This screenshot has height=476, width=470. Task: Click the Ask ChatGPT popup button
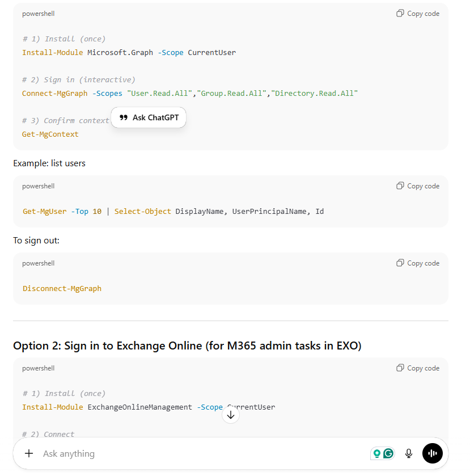(149, 117)
